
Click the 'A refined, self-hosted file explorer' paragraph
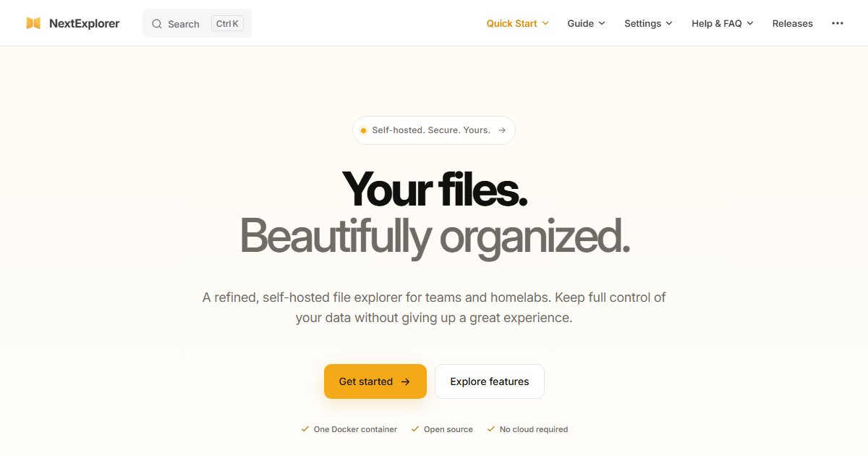point(434,308)
